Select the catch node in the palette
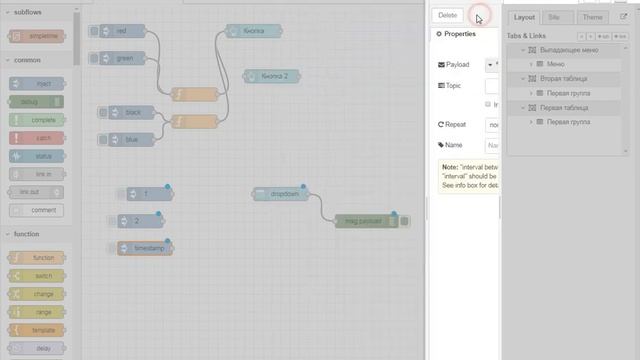 click(x=37, y=138)
